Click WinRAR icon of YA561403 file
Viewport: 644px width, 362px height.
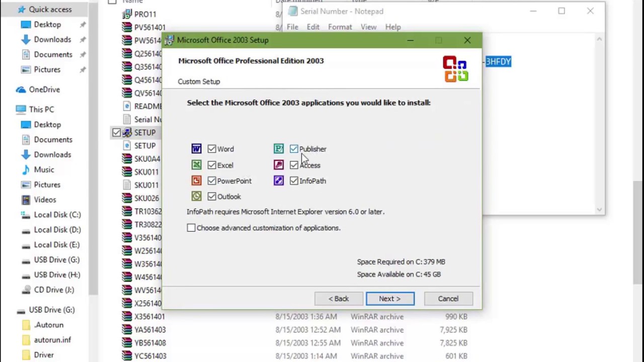(x=127, y=329)
